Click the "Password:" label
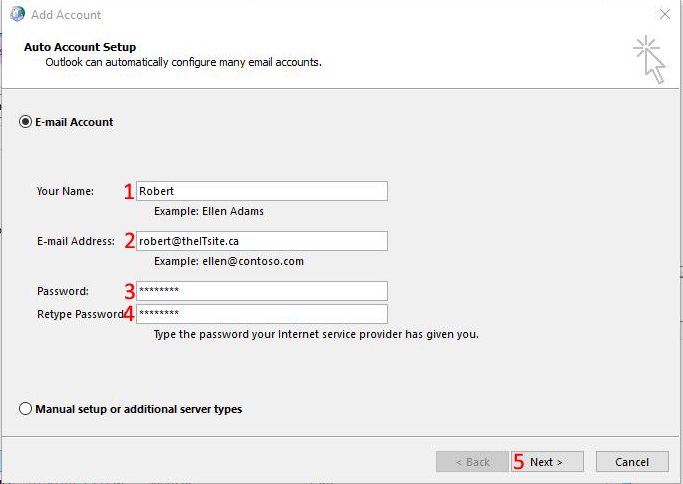 click(x=63, y=291)
